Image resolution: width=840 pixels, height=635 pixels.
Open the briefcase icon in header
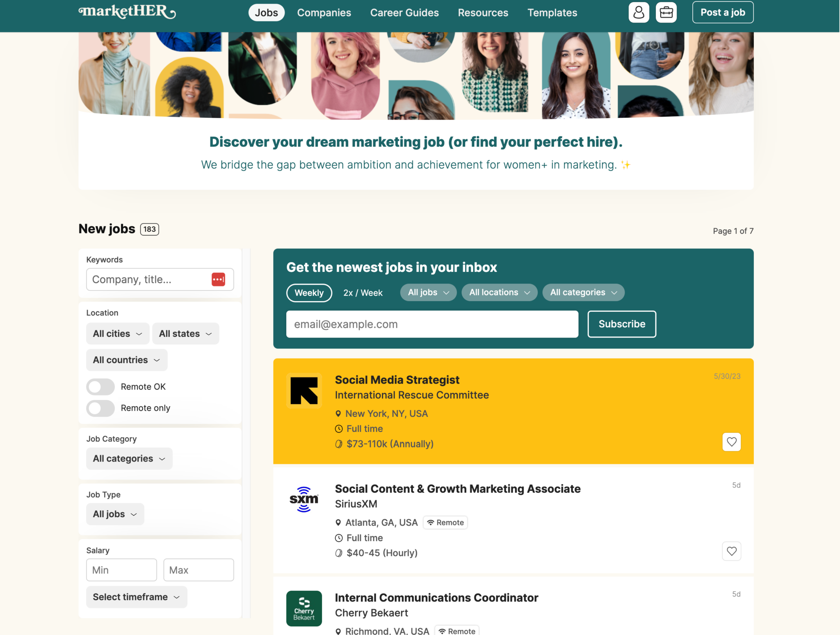point(666,12)
